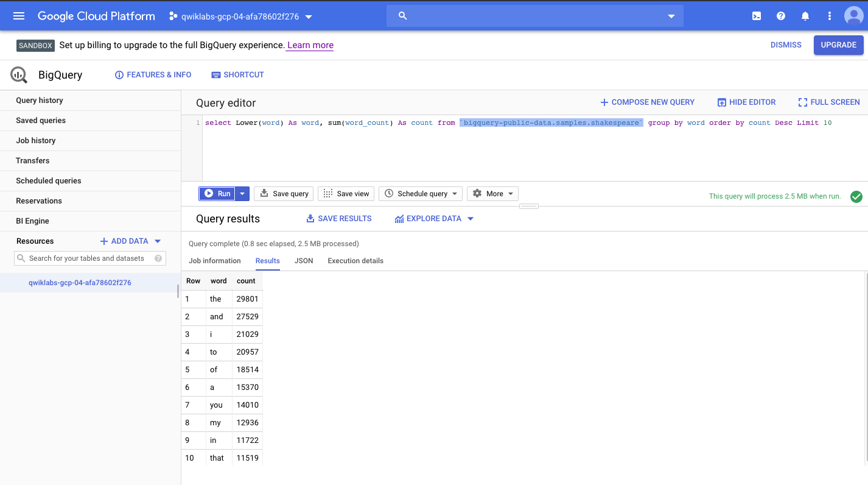Switch to the Job information tab
The image size is (868, 485).
point(215,261)
